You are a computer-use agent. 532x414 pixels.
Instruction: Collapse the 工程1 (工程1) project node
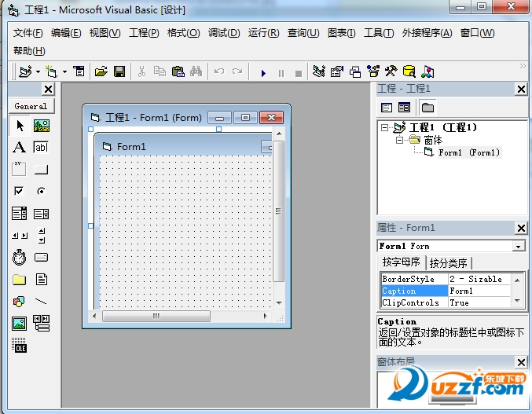(x=384, y=127)
